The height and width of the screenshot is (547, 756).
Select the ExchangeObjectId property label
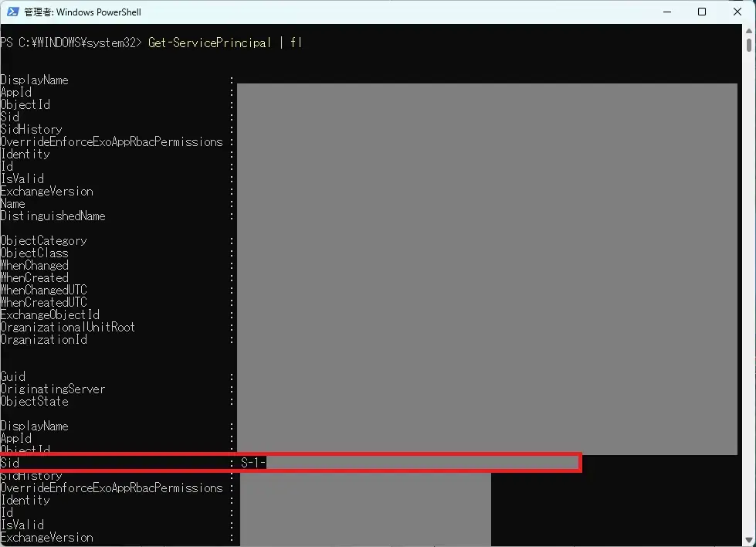[50, 315]
